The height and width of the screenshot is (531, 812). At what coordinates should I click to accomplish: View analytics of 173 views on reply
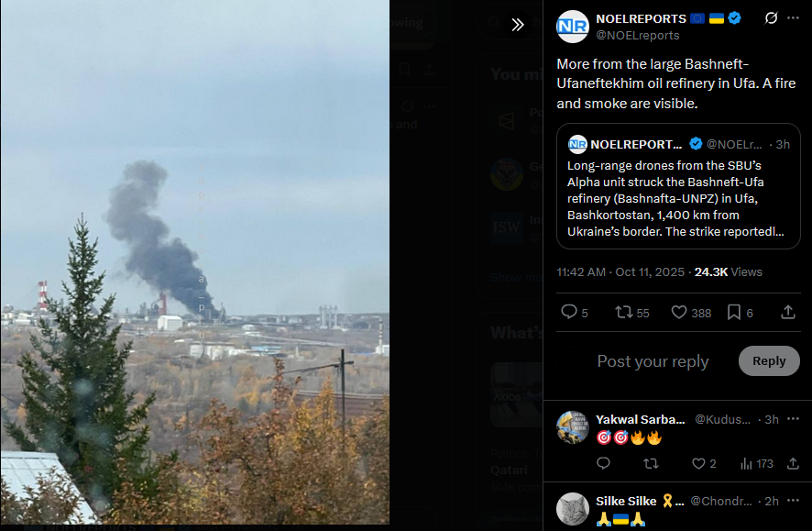pos(757,463)
